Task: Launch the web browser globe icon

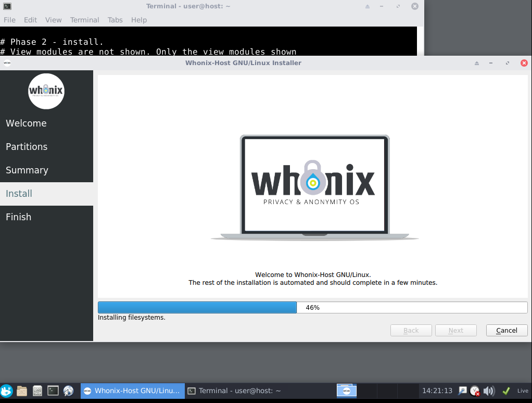Action: pos(68,391)
